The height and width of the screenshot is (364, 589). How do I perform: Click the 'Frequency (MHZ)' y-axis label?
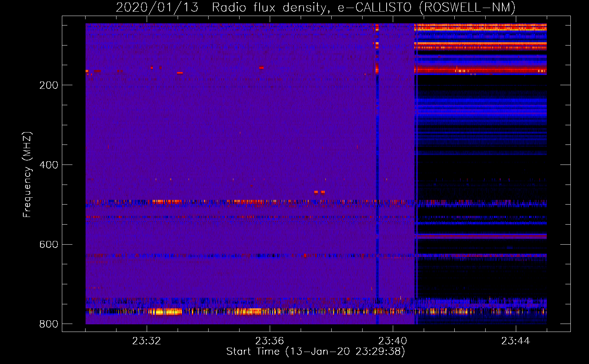(27, 175)
